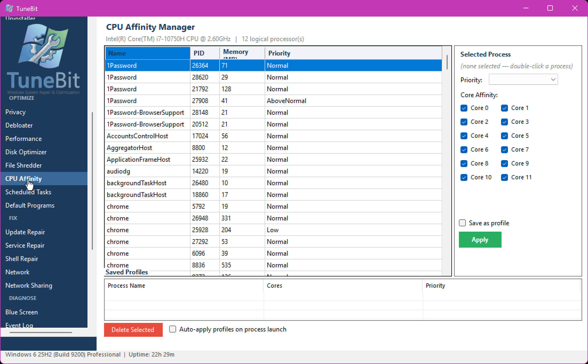Select 1Password row with AboveNormal priority
The image size is (588, 364).
273,101
